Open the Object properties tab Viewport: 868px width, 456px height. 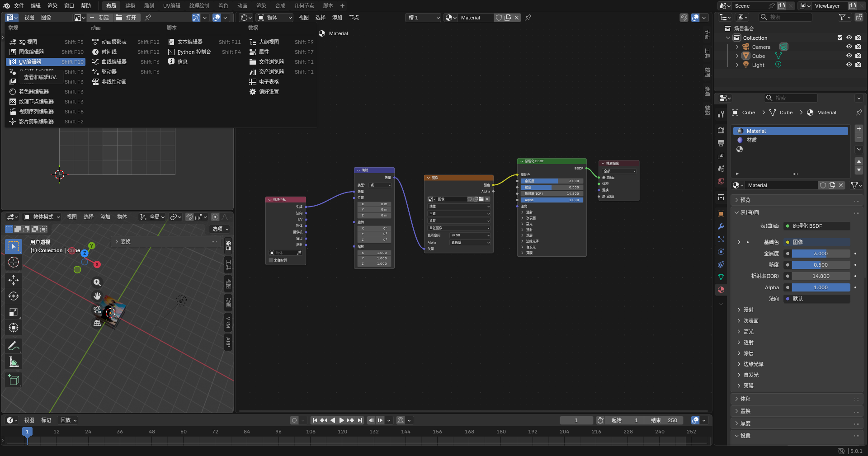tap(721, 214)
